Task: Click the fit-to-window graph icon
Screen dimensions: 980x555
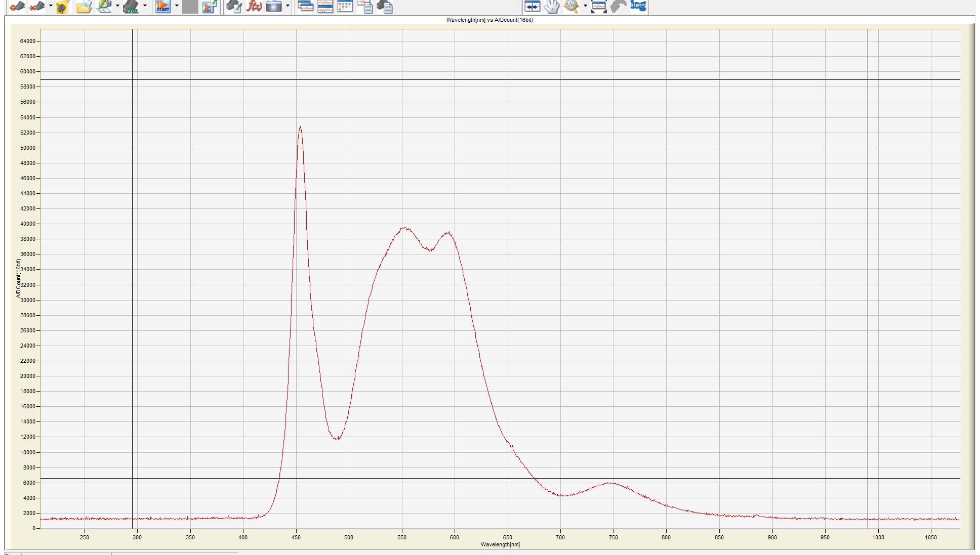Action: coord(599,7)
